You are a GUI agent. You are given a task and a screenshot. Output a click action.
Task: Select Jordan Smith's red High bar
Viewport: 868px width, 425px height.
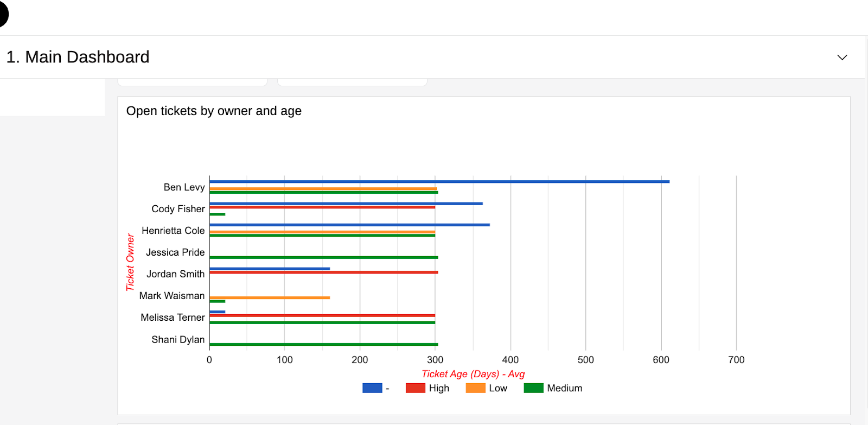[324, 272]
